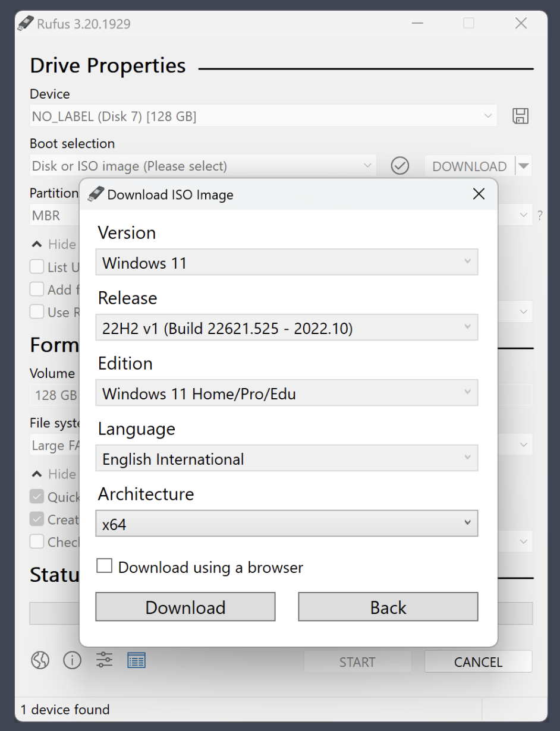Click the CANCEL button

click(x=478, y=661)
